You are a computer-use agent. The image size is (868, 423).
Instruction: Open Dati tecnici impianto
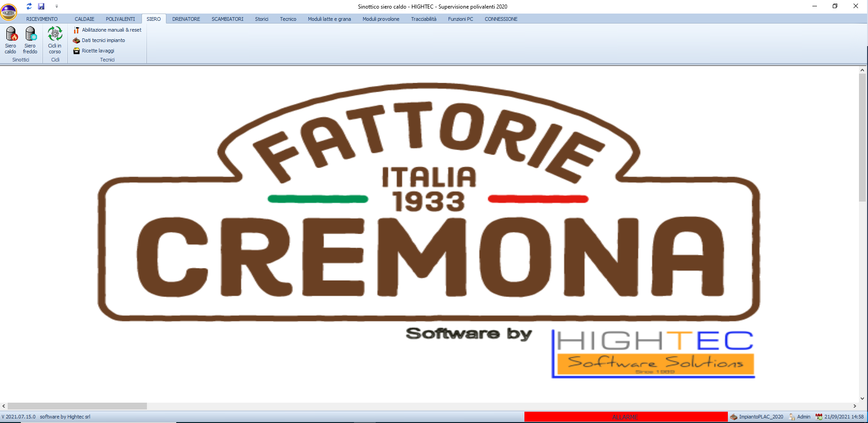[99, 40]
